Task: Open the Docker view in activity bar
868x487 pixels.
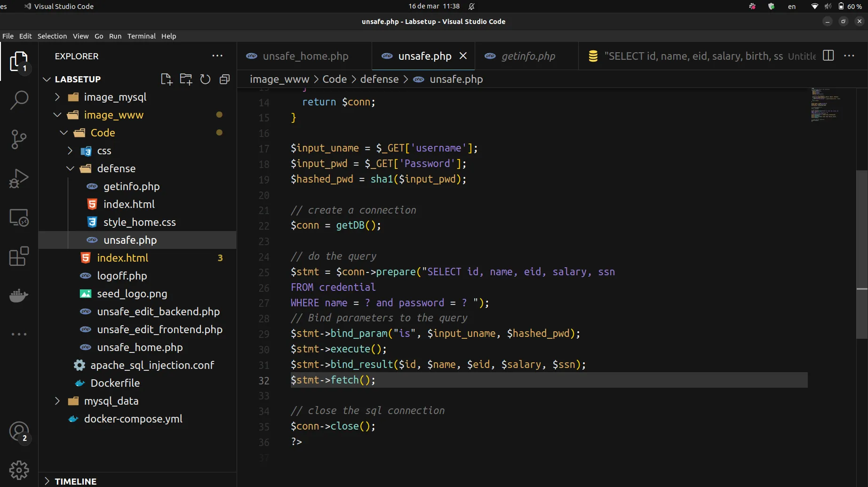Action: [x=19, y=295]
